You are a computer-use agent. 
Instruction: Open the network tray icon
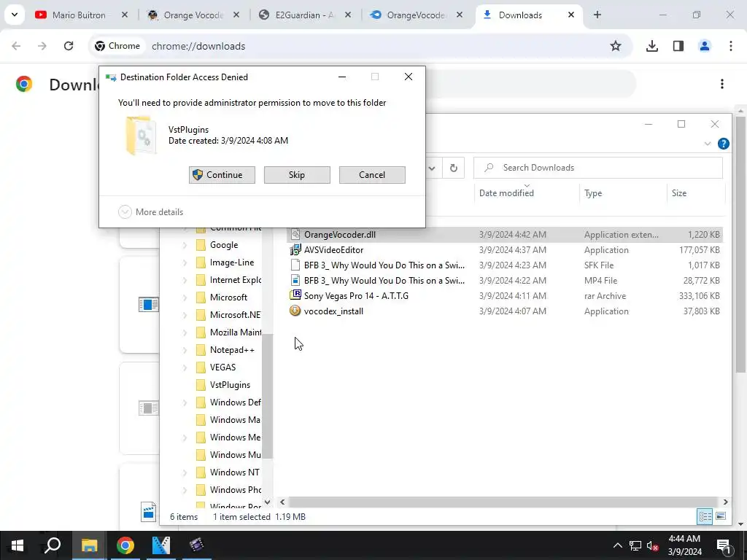click(635, 545)
